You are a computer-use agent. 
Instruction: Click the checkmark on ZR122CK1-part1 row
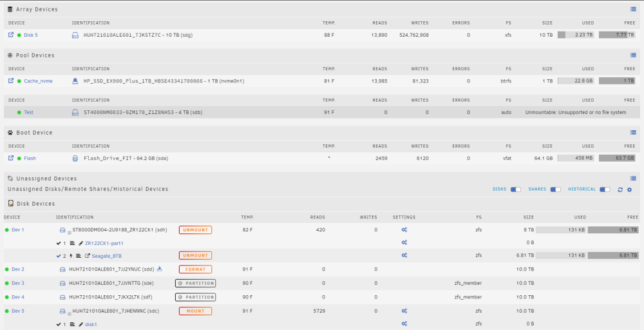[x=59, y=243]
